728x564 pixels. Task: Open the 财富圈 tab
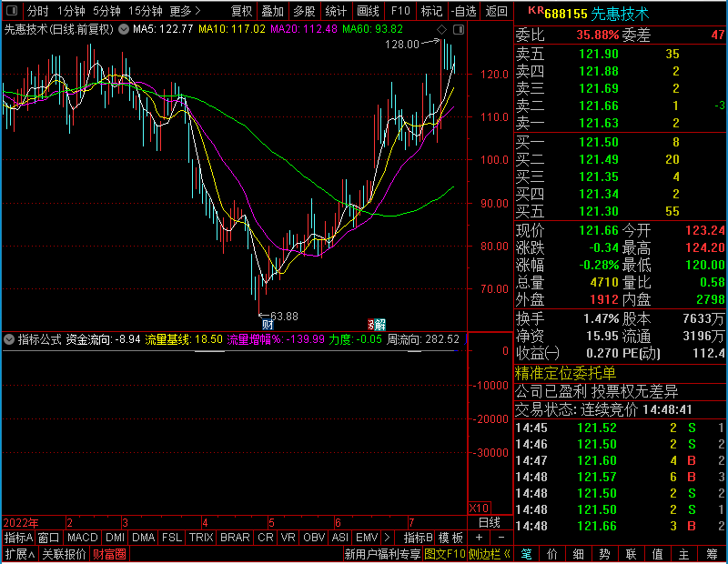coord(109,554)
